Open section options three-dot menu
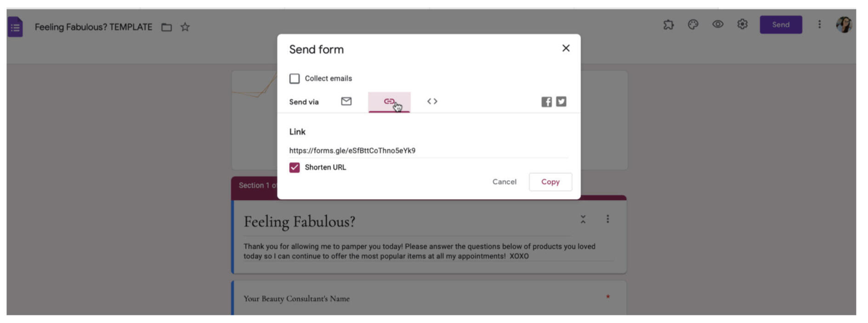Viewport: 868px width, 323px height. coord(607,219)
